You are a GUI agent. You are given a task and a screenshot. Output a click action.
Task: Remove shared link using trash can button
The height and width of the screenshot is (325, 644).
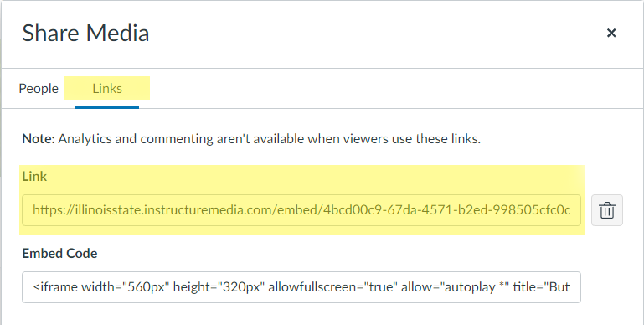coord(606,210)
